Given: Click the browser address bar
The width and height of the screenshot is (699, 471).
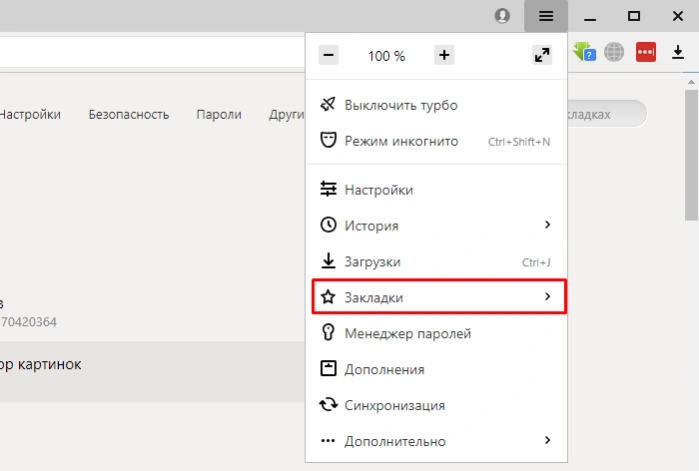Looking at the screenshot, I should (152, 52).
